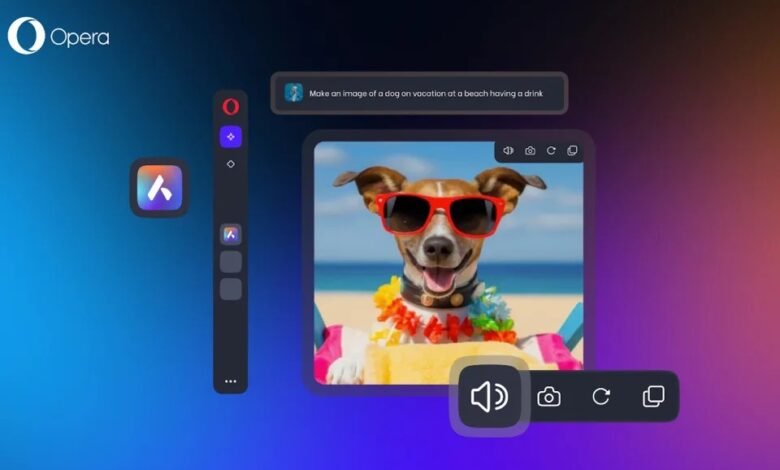Click the user avatar beside the prompt

point(293,93)
